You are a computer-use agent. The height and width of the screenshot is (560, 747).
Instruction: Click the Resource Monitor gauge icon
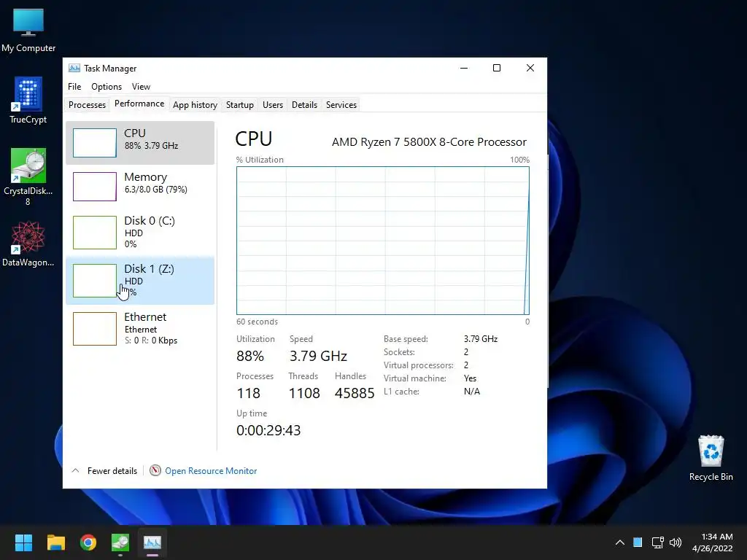(155, 470)
